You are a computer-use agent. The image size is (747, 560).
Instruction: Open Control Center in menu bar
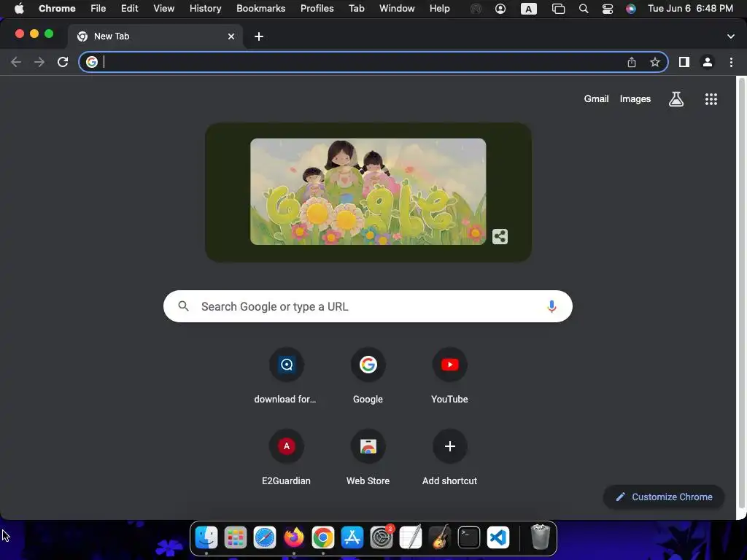[608, 9]
